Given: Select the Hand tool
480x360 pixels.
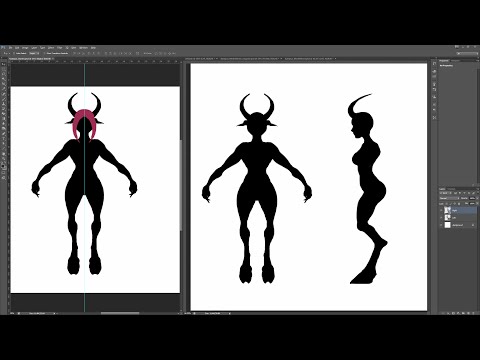Looking at the screenshot, I should (4, 154).
